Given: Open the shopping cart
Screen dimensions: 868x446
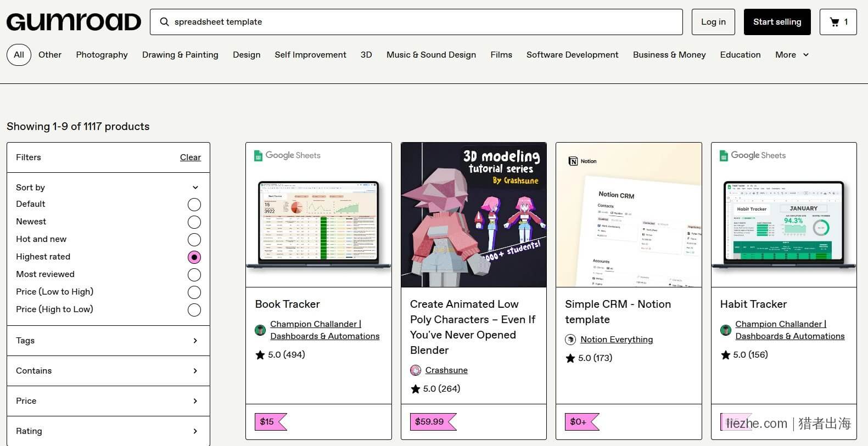Looking at the screenshot, I should click(x=838, y=22).
